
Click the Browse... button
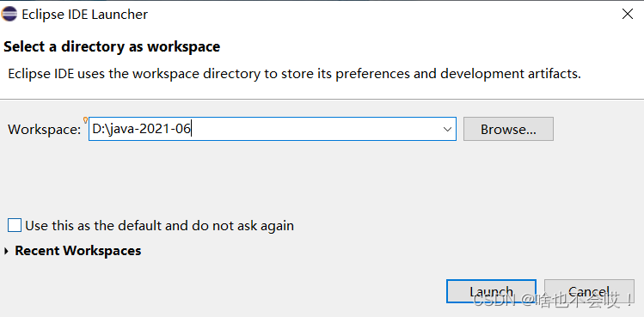508,129
